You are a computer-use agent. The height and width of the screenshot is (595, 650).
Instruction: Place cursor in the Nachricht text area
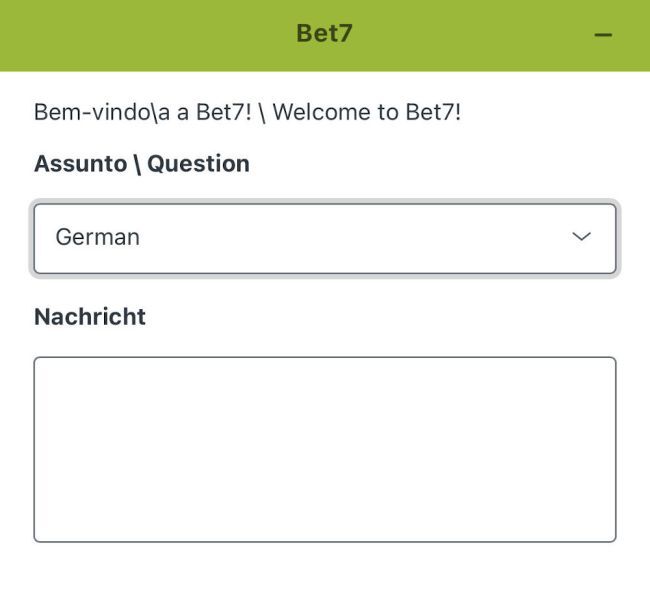point(324,449)
